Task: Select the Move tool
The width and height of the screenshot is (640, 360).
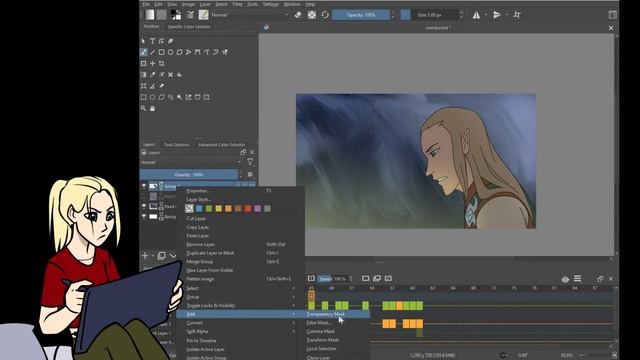Action: click(x=152, y=64)
